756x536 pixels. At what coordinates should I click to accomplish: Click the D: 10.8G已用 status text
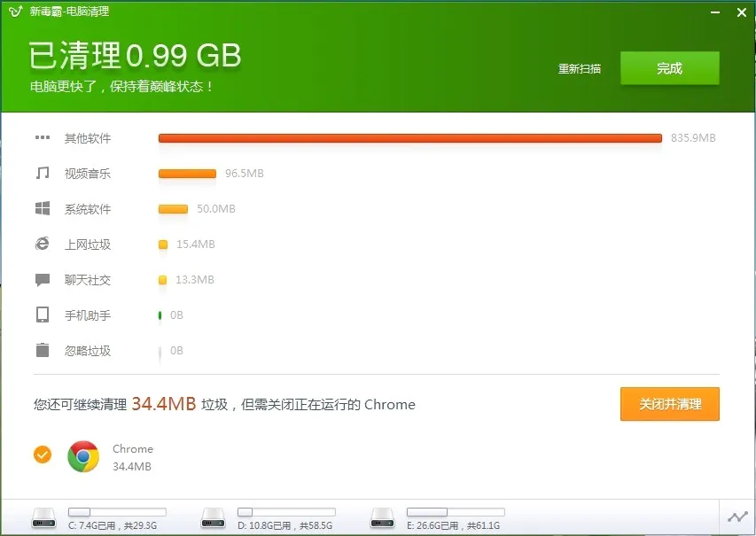pos(285,525)
